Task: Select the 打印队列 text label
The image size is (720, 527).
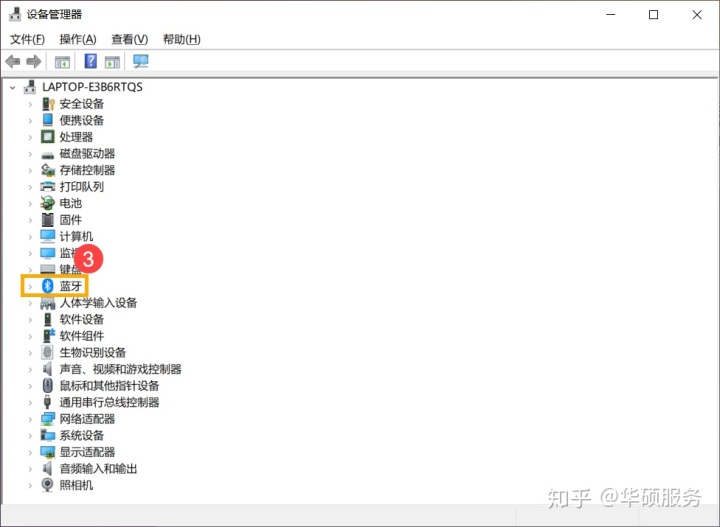Action: 82,186
